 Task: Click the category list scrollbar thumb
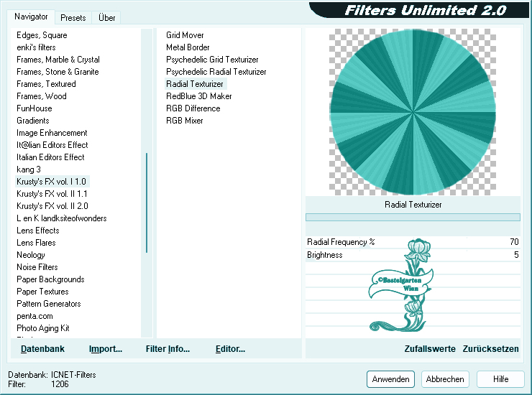point(147,203)
